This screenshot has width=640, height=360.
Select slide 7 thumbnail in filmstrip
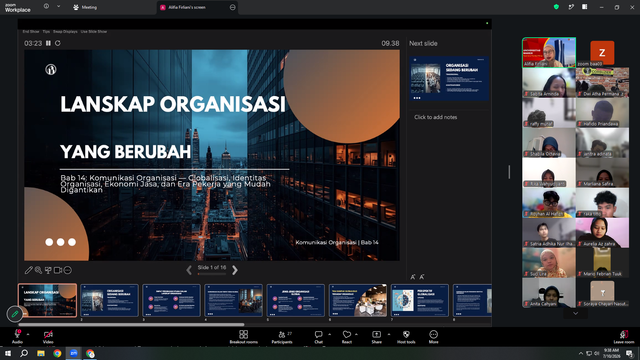click(x=420, y=300)
